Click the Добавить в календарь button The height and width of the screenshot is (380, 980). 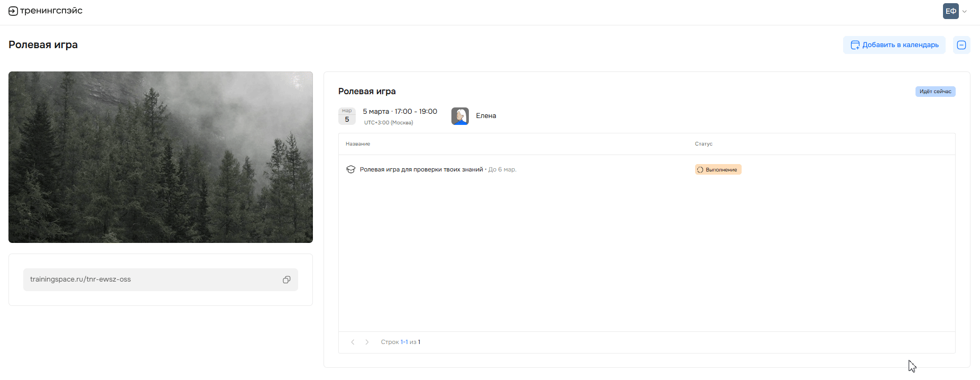click(x=894, y=45)
